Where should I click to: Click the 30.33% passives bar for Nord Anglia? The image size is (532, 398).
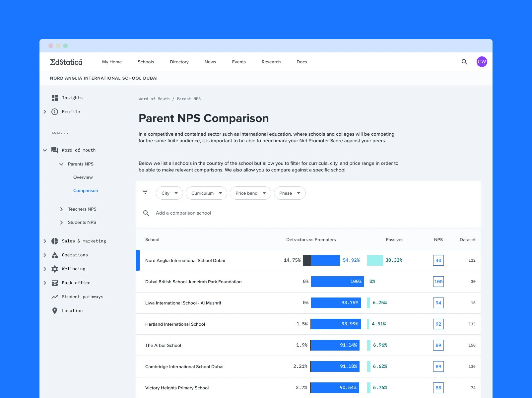375,260
